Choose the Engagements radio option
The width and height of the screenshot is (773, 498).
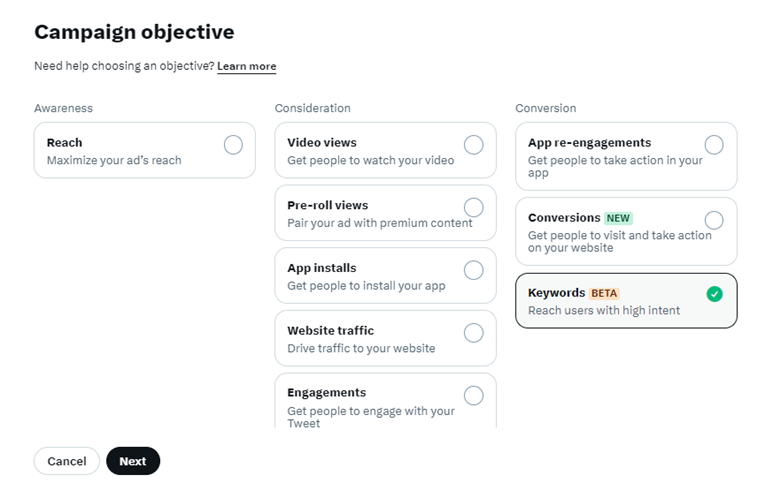[x=474, y=395]
